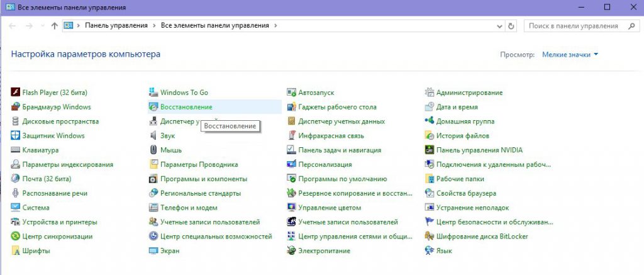The image size is (644, 275).
Task: Click the Шифрование диска BitLocker icon
Action: click(429, 237)
